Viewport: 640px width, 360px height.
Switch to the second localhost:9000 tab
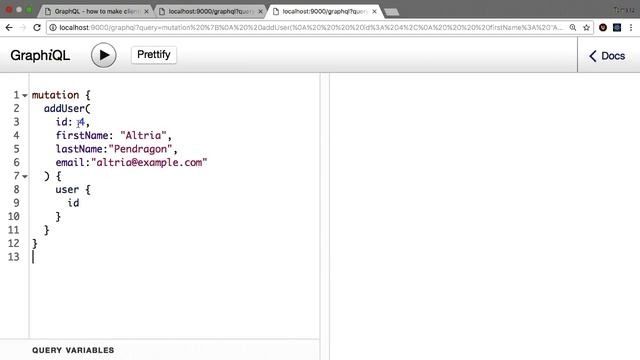click(x=210, y=11)
